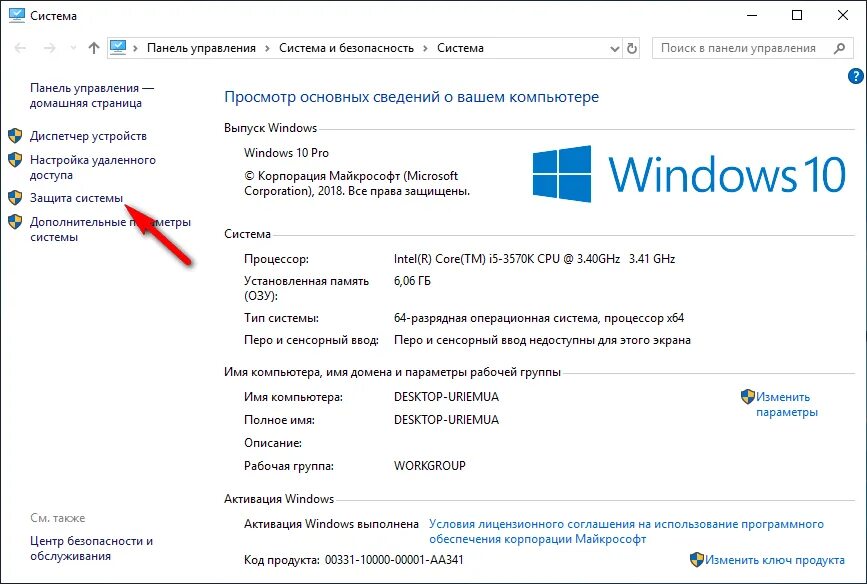Click shield icon next to Изменить ключ продукта
The image size is (867, 584).
pyautogui.click(x=697, y=560)
